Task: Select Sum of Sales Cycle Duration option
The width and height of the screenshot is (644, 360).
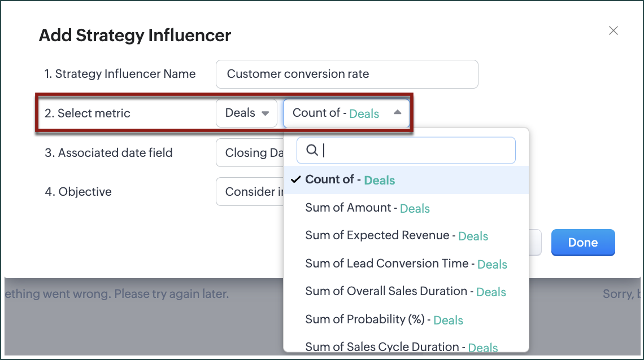Action: click(401, 347)
